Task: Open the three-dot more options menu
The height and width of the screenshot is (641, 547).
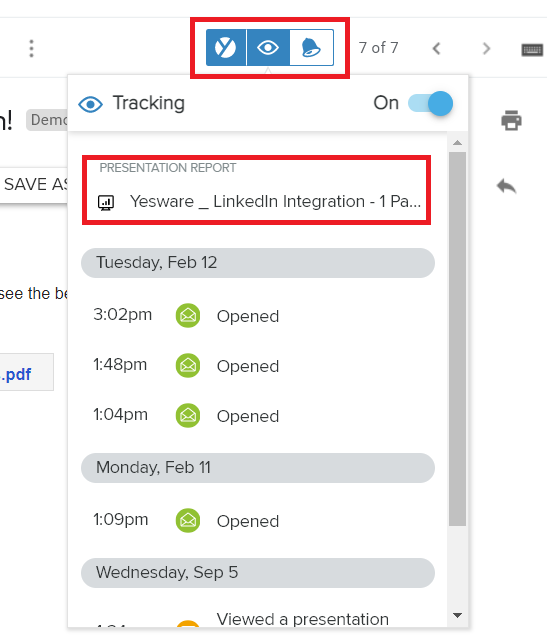Action: point(31,48)
